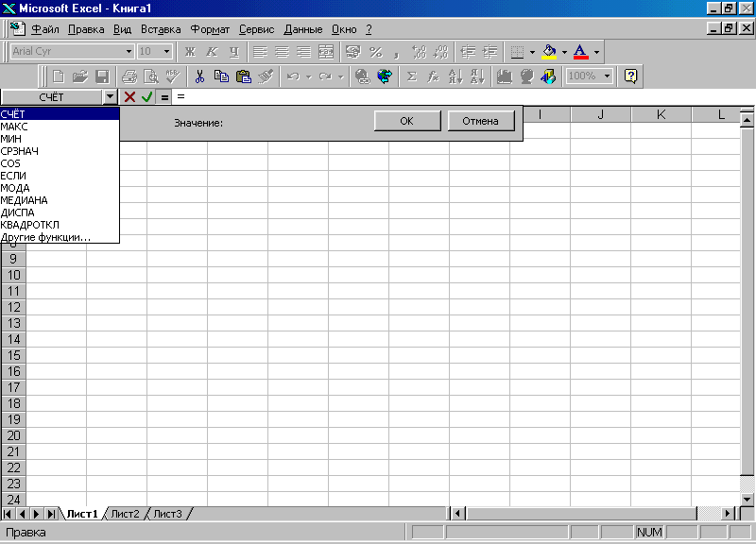The width and height of the screenshot is (756, 544).
Task: Align text right
Action: point(303,52)
